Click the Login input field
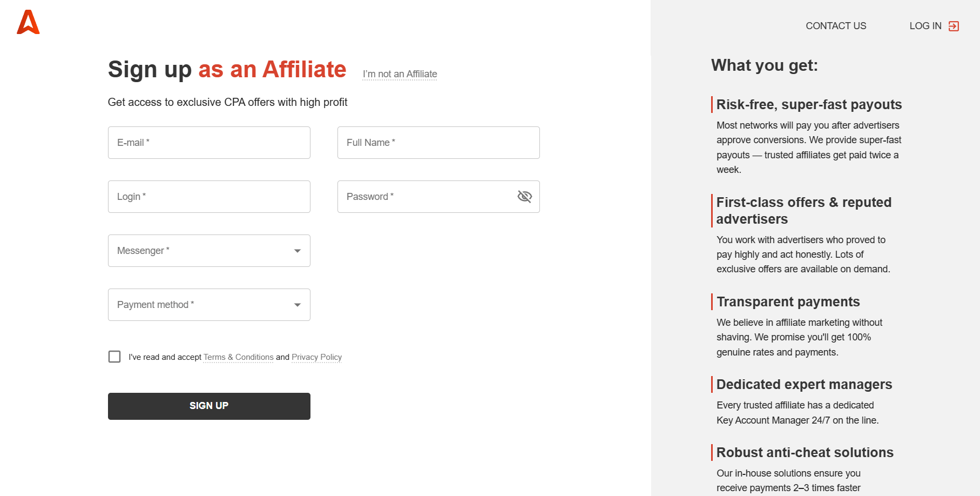Viewport: 980px width, 496px height. tap(209, 196)
